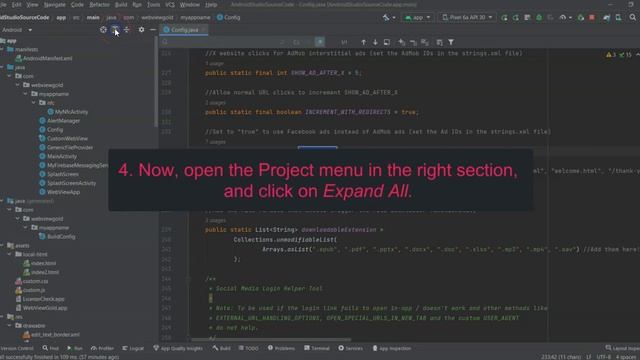This screenshot has width=640, height=360.
Task: Open the Navigate menu
Action: pyautogui.click(x=54, y=4)
